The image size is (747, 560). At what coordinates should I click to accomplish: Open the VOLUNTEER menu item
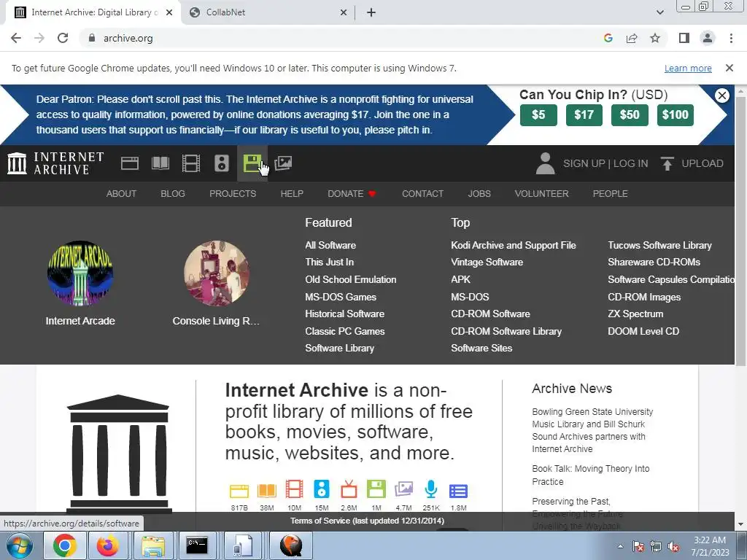[541, 194]
